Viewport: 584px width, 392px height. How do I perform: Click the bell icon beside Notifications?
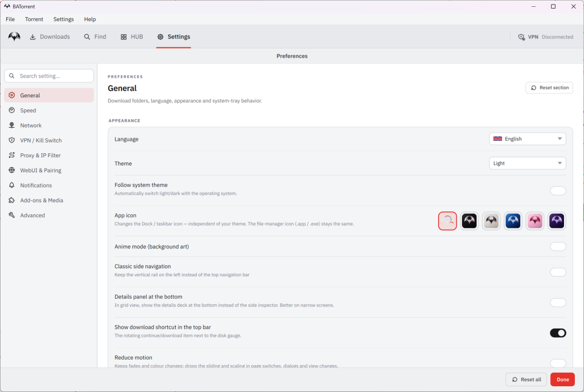[x=12, y=185]
